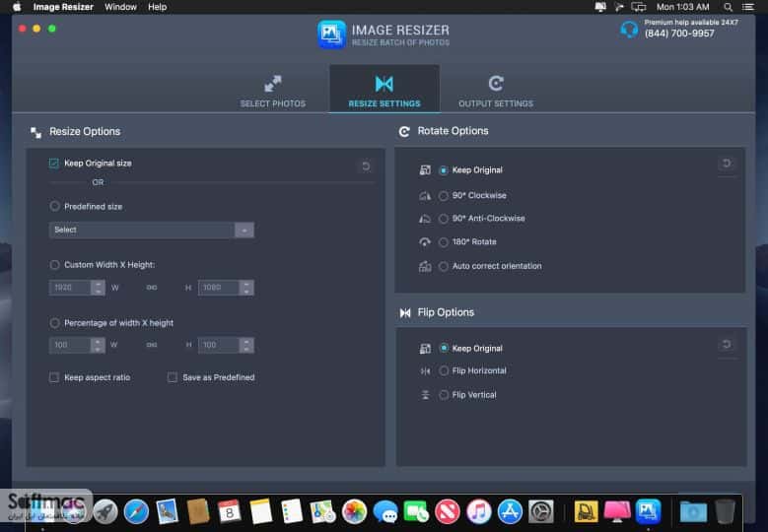Image resolution: width=768 pixels, height=532 pixels.
Task: Open the Help menu
Action: [x=157, y=7]
